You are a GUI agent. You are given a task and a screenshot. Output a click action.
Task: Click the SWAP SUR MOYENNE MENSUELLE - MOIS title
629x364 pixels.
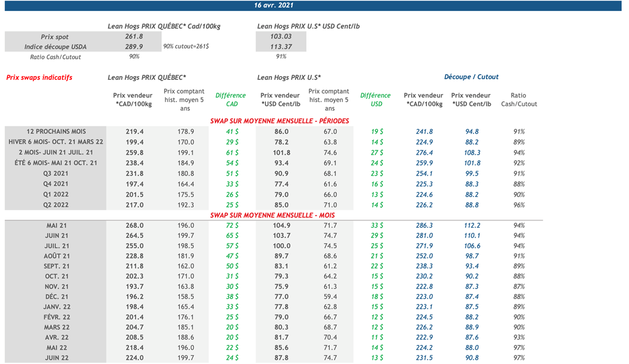click(273, 215)
